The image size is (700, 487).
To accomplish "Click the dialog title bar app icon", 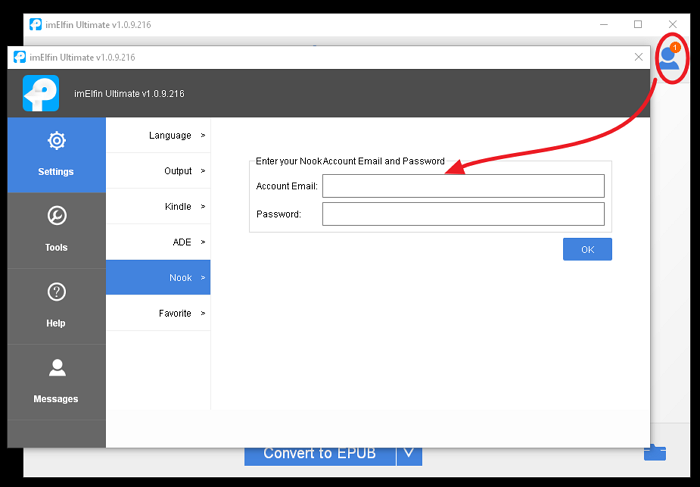I will 20,57.
